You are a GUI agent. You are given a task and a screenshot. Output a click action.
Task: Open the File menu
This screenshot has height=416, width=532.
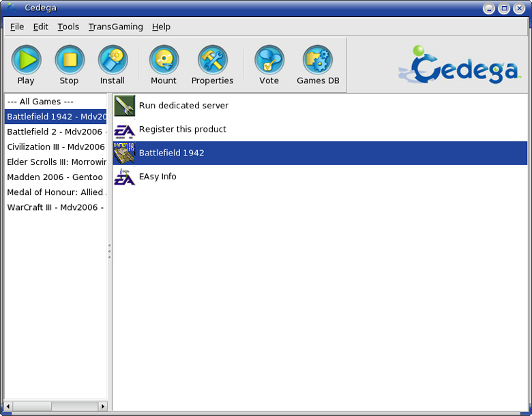coord(17,27)
